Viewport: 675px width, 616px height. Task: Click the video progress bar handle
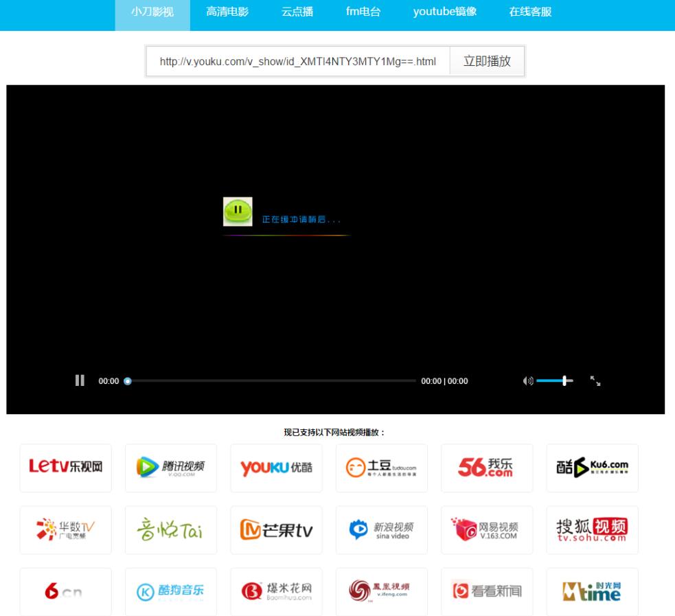128,381
